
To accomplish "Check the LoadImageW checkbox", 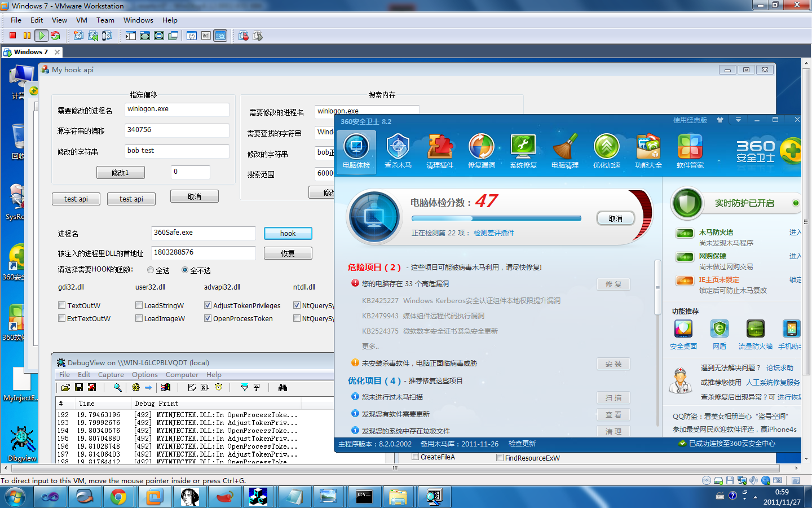I will click(x=139, y=318).
